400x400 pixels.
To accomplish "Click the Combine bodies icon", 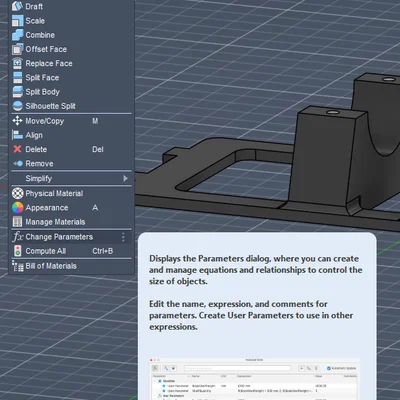I will pos(17,35).
